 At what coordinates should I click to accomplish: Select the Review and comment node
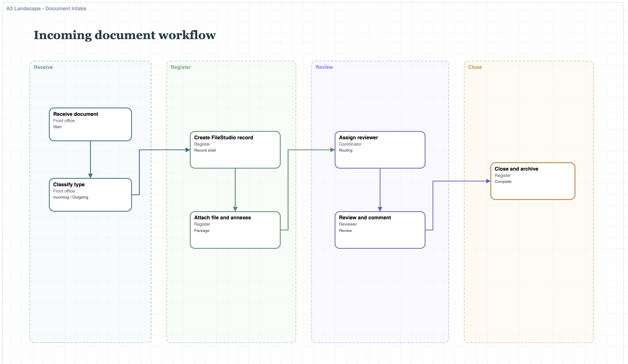[380, 230]
